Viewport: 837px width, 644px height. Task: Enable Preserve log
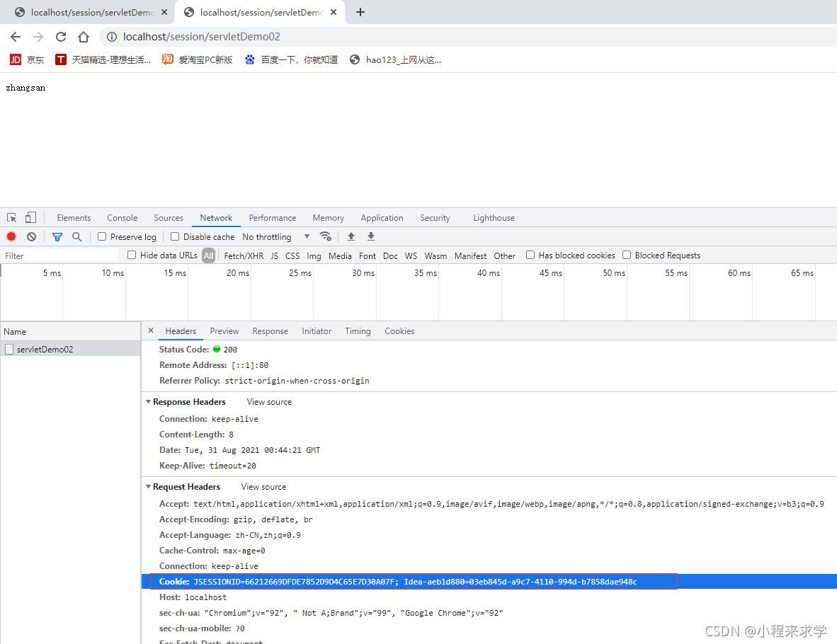coord(101,236)
